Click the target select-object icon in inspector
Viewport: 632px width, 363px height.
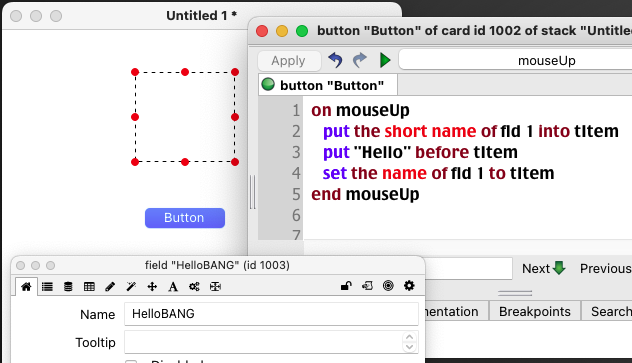click(x=388, y=286)
